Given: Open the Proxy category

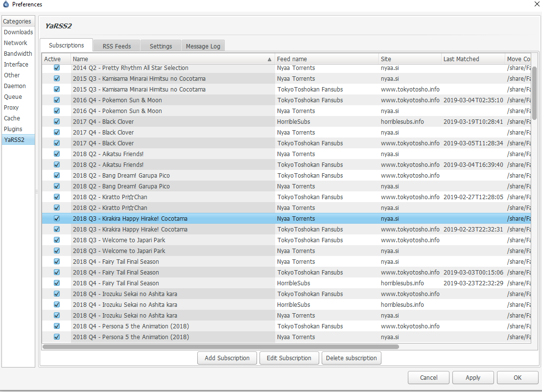Looking at the screenshot, I should pyautogui.click(x=18, y=107).
